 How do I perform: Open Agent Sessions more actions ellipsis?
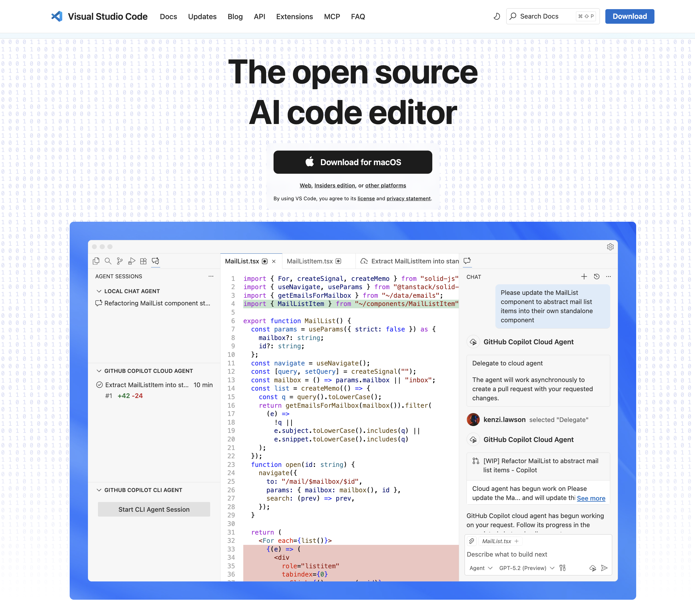pos(211,276)
